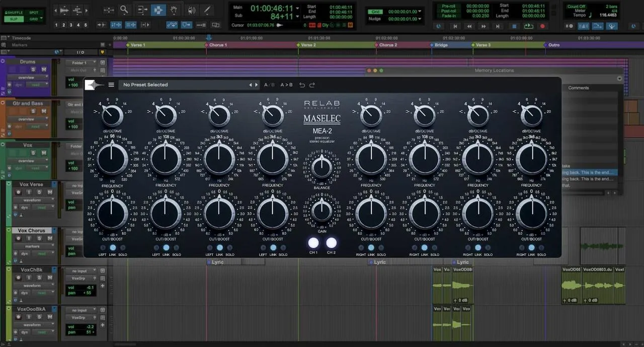
Task: Click the loop Play transport button
Action: 528,26
